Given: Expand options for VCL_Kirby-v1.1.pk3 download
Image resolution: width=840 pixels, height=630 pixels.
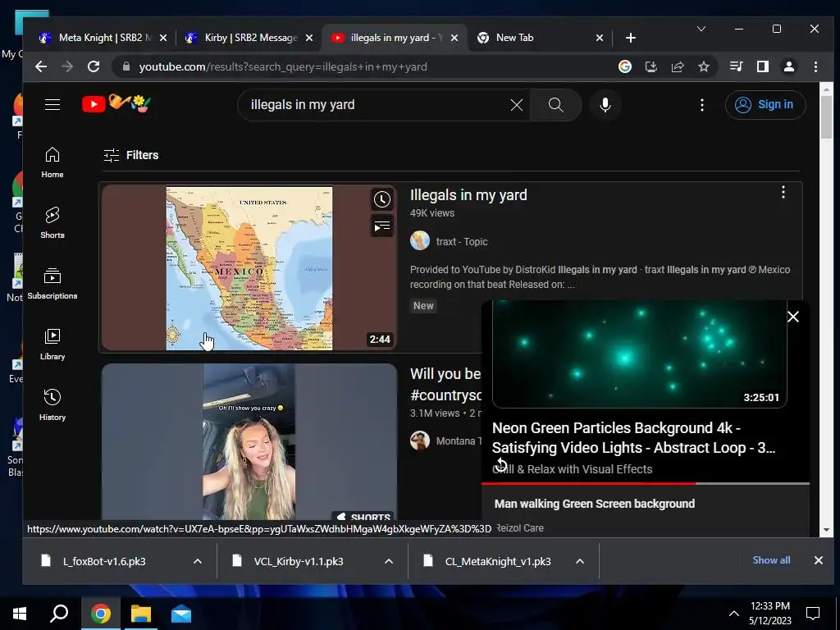Looking at the screenshot, I should click(389, 561).
